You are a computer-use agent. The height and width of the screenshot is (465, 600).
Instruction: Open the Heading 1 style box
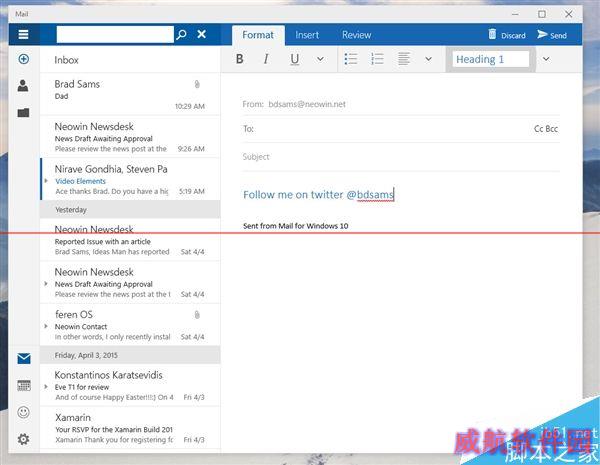point(491,59)
